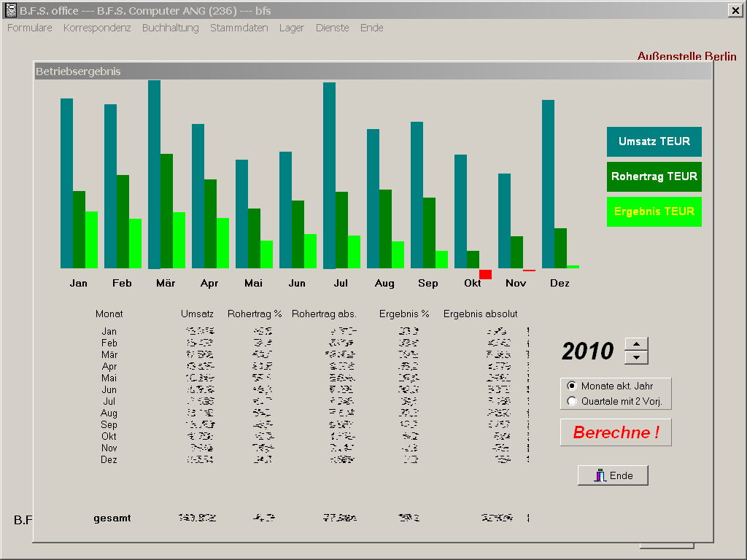This screenshot has width=747, height=560.
Task: Click the 'Umsatz TEUR' legend swatch
Action: click(654, 141)
